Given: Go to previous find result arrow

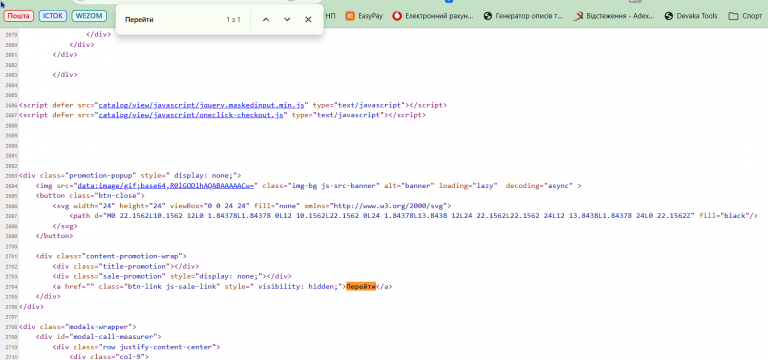Looking at the screenshot, I should (266, 20).
